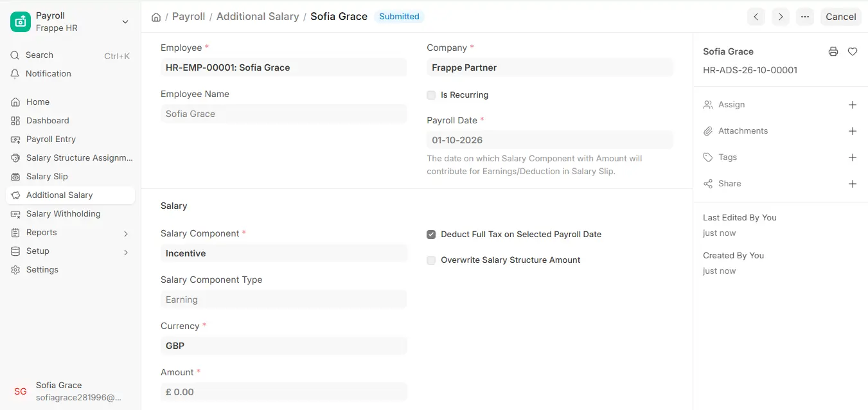Click the Payroll Date field 01-10-2026
868x410 pixels.
coord(550,140)
